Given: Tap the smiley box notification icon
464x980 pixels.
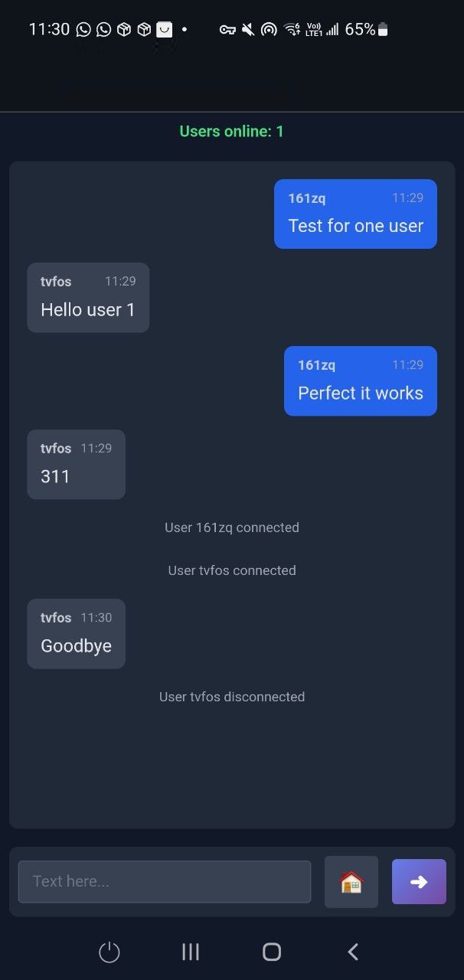Looking at the screenshot, I should 164,29.
